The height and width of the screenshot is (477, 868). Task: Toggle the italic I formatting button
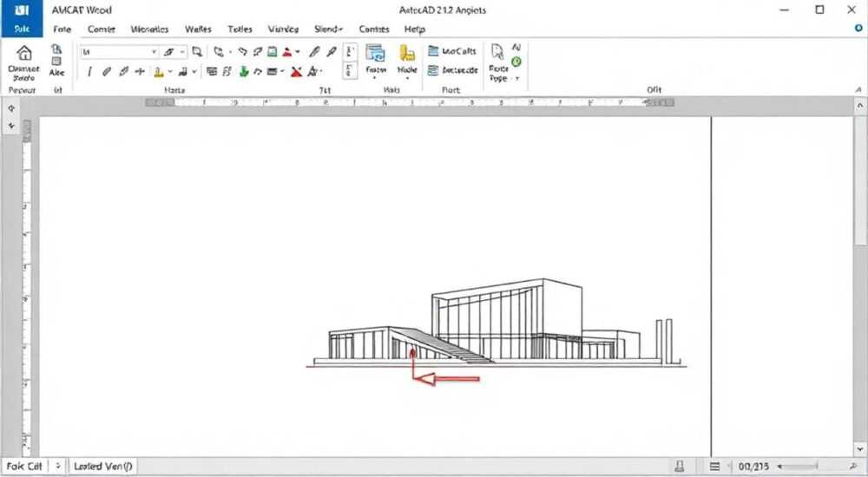[x=89, y=71]
